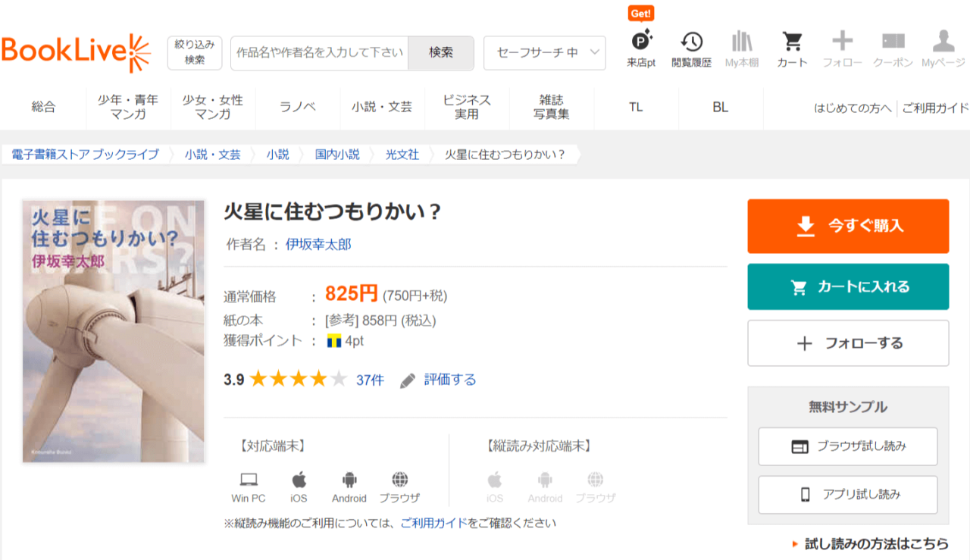Click the T-point icon beside 4pt
Screen dimensions: 970x560
334,341
